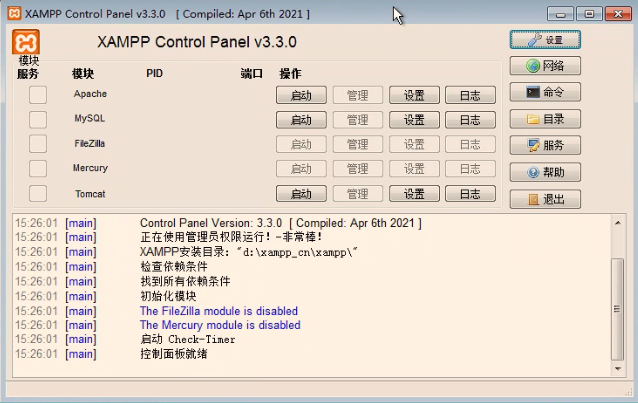The height and width of the screenshot is (403, 638).
Task: Click log scrollbar down arrow
Action: (618, 369)
